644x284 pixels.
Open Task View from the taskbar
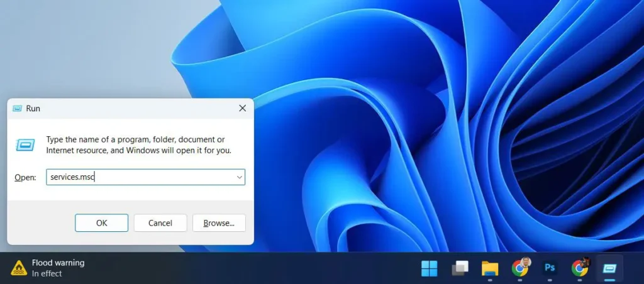tap(460, 269)
